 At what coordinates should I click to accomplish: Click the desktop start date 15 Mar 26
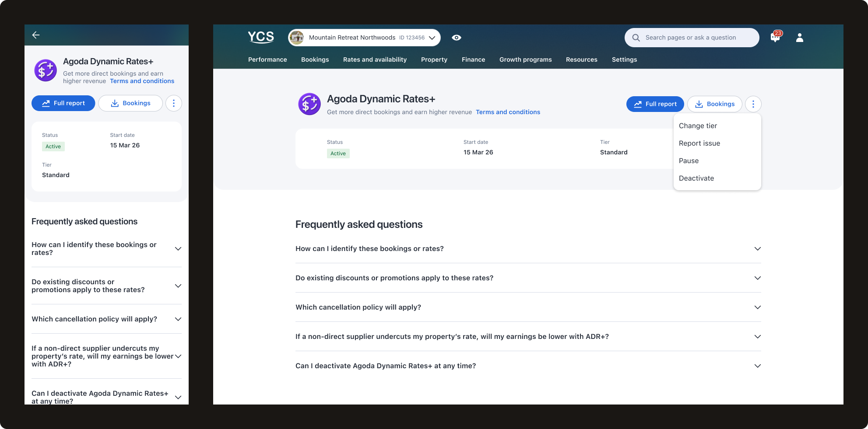tap(478, 152)
